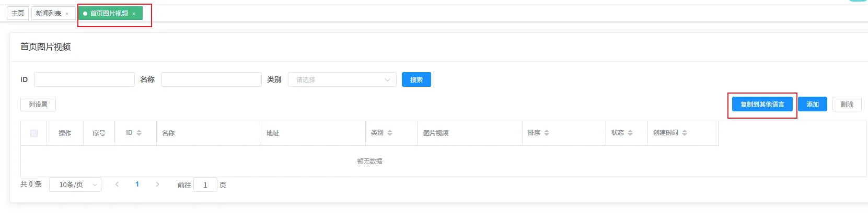
Task: Click the 复制到其他语言 button
Action: [x=762, y=105]
